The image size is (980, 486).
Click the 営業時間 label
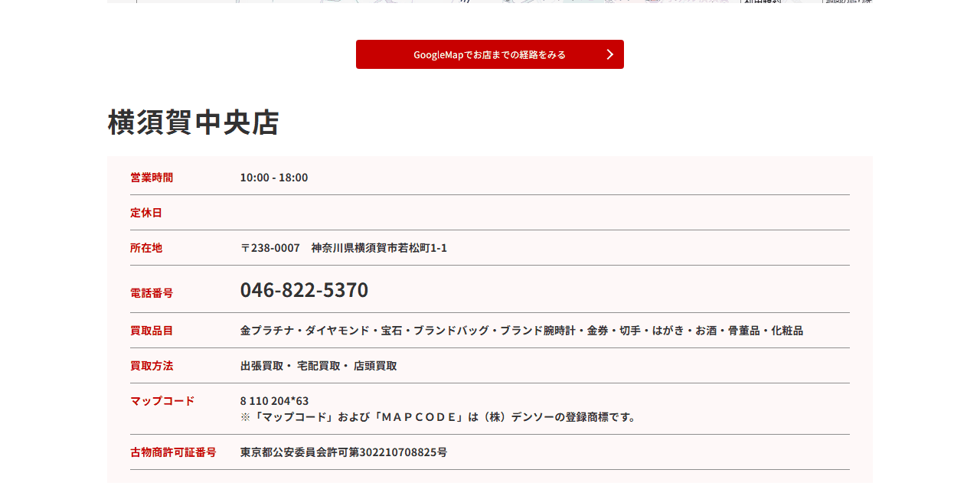[152, 178]
